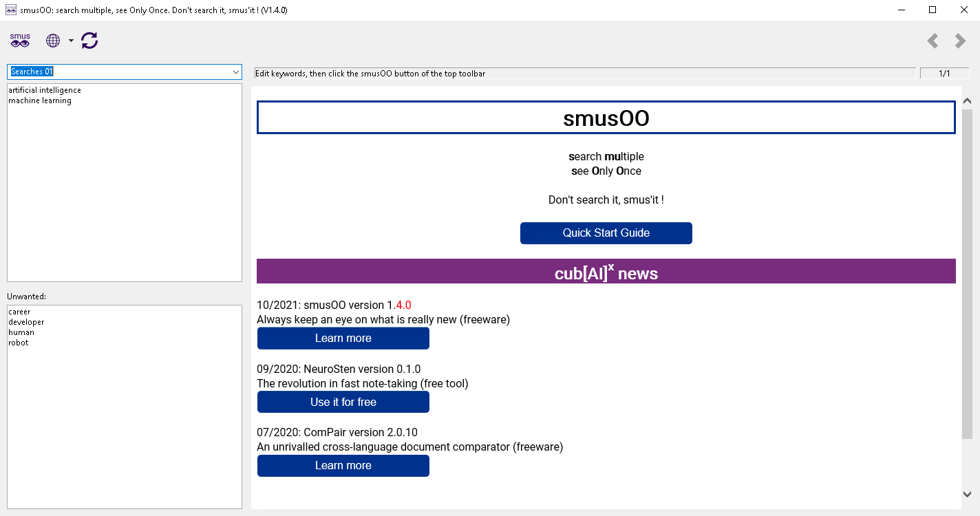Click the smusOO title heading
The height and width of the screenshot is (516, 980).
[x=606, y=118]
